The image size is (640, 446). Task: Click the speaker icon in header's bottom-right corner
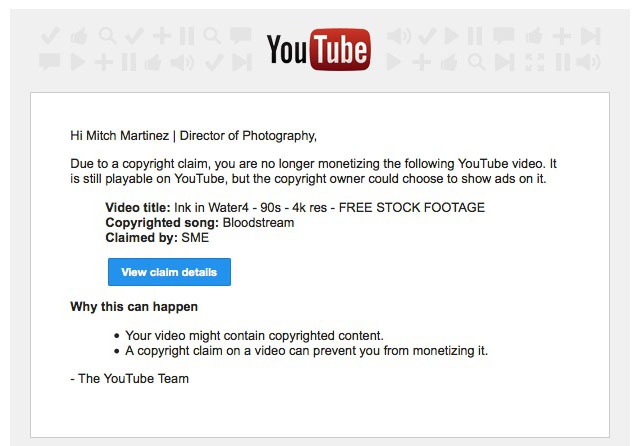coord(588,62)
